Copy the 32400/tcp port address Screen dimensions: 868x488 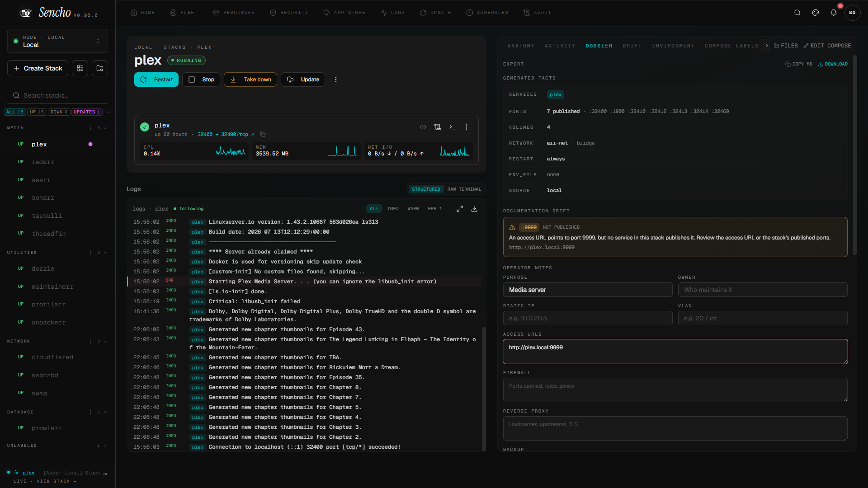tap(263, 134)
